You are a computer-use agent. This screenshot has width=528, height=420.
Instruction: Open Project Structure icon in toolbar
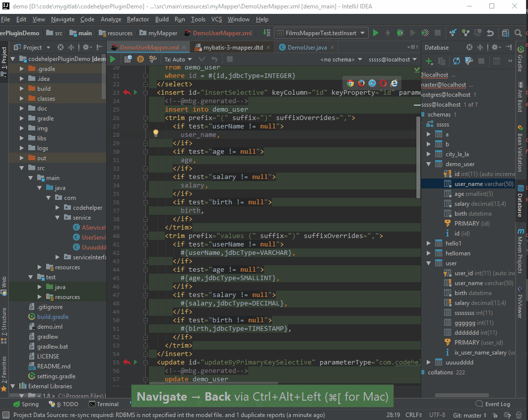pyautogui.click(x=506, y=33)
